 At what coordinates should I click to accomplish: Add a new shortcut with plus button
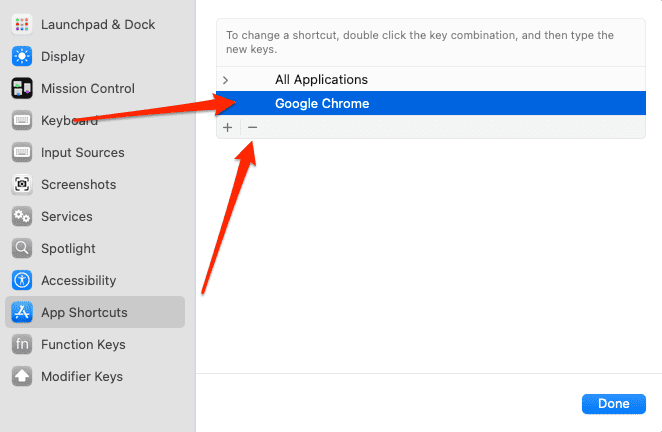(228, 127)
